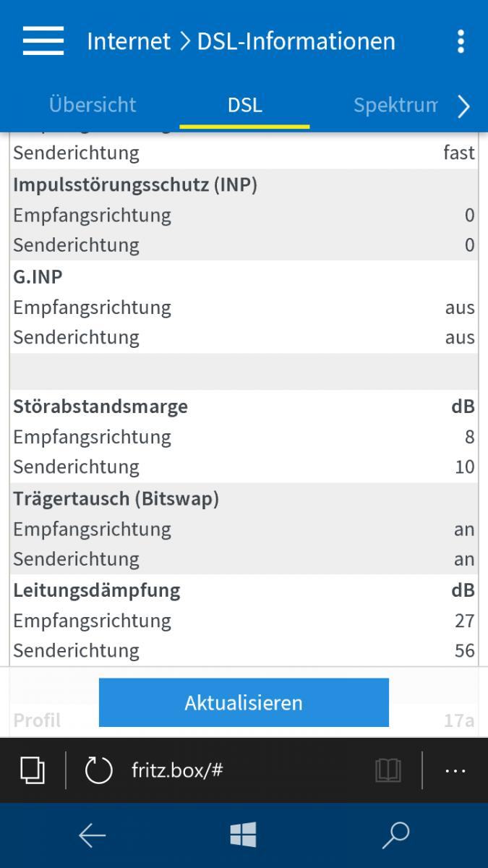
Task: Open the reading view book icon
Action: (388, 770)
